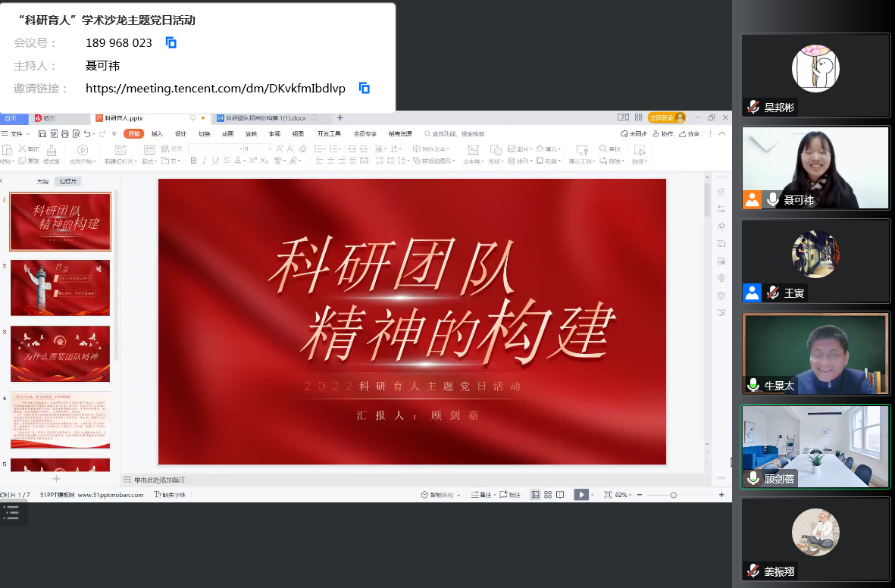Expand the 选择 selection dropdown
The width and height of the screenshot is (895, 588).
coord(646,161)
